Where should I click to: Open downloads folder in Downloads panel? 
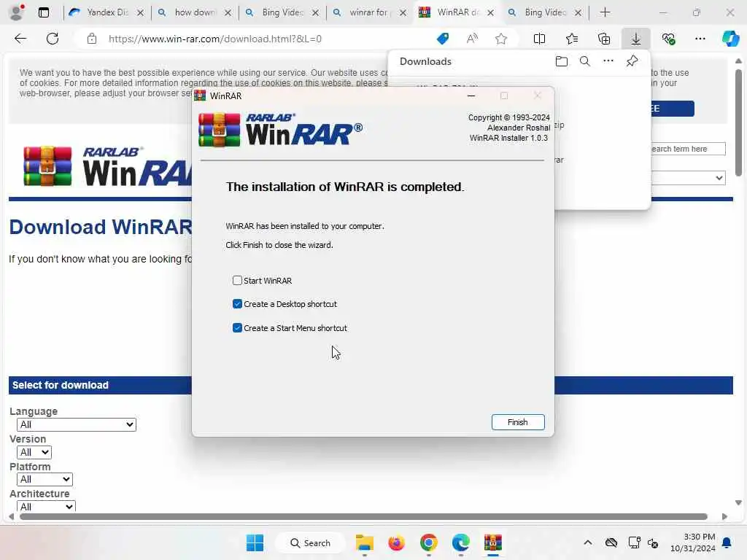[562, 61]
